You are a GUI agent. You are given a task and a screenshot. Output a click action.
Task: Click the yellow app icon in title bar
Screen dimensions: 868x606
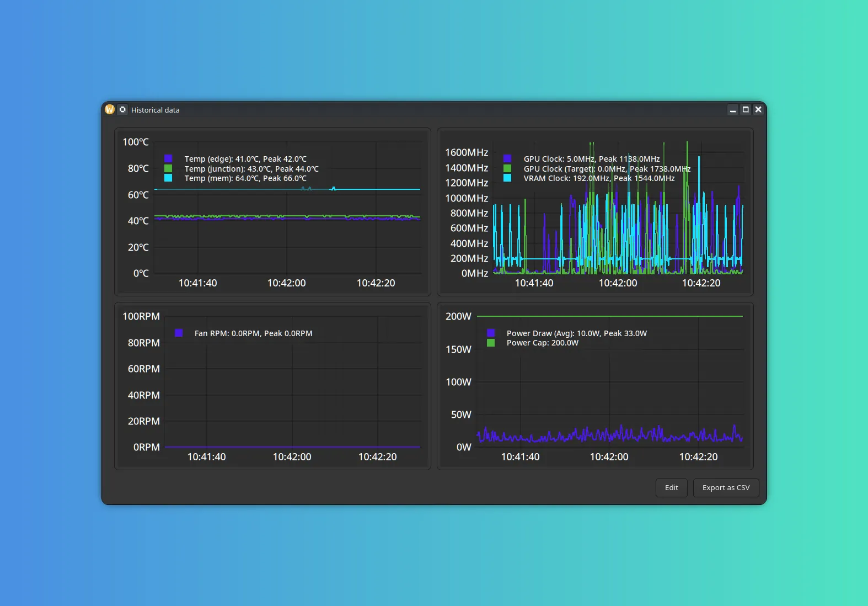(110, 109)
